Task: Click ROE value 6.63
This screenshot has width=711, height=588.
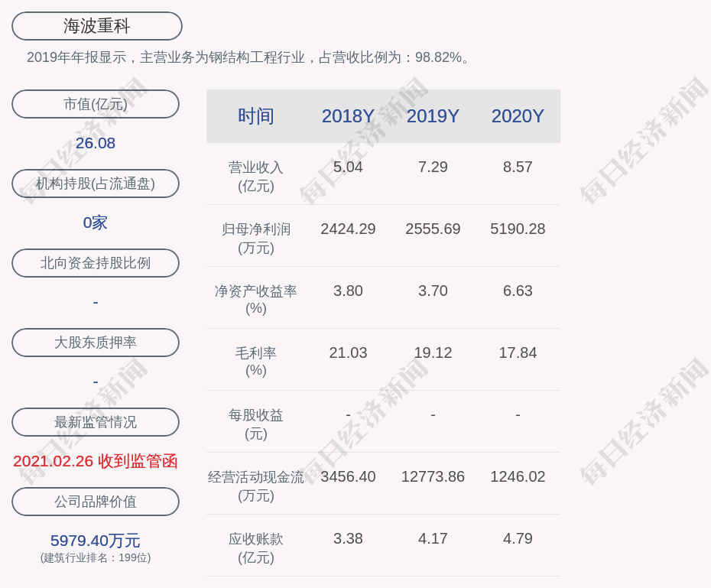Action: click(518, 291)
